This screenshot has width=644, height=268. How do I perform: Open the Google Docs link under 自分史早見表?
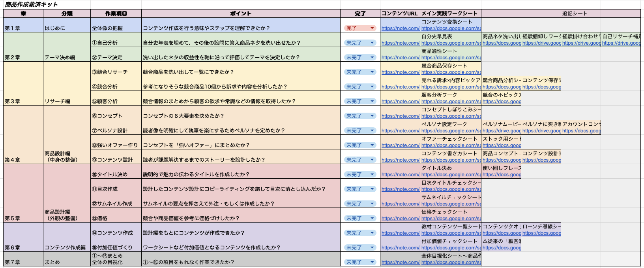pyautogui.click(x=451, y=43)
